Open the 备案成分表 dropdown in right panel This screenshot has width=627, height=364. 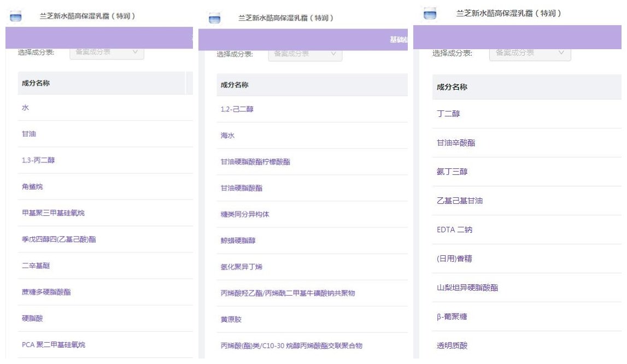530,53
